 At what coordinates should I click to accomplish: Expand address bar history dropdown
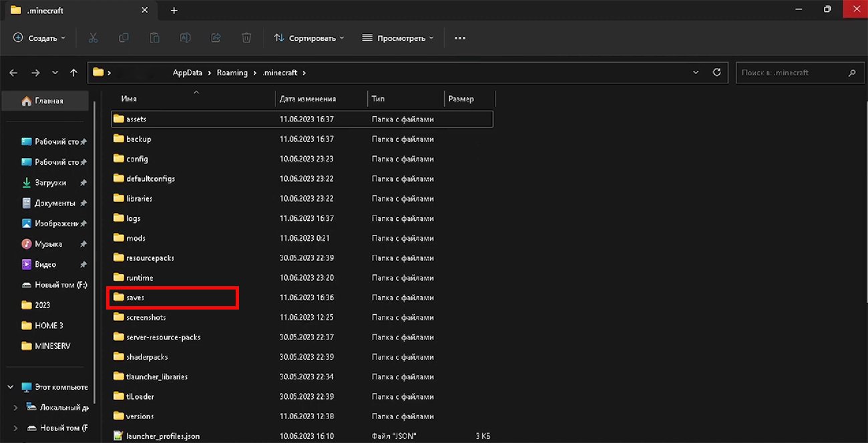click(696, 72)
